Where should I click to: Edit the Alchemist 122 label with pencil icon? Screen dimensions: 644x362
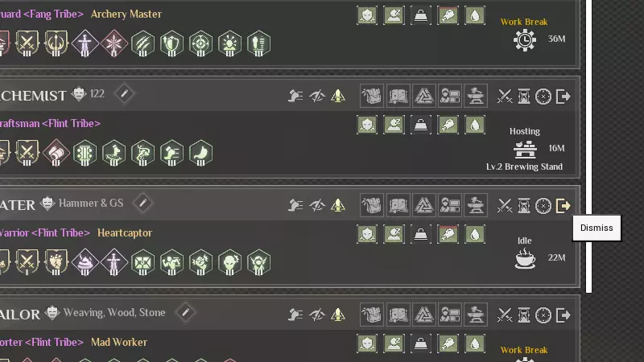125,94
